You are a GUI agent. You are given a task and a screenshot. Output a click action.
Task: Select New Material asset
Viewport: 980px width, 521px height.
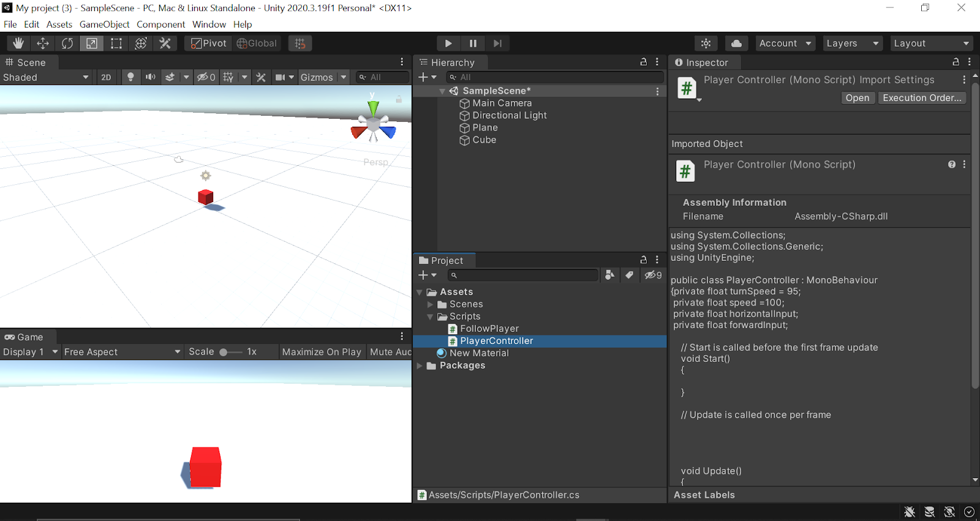tap(479, 353)
